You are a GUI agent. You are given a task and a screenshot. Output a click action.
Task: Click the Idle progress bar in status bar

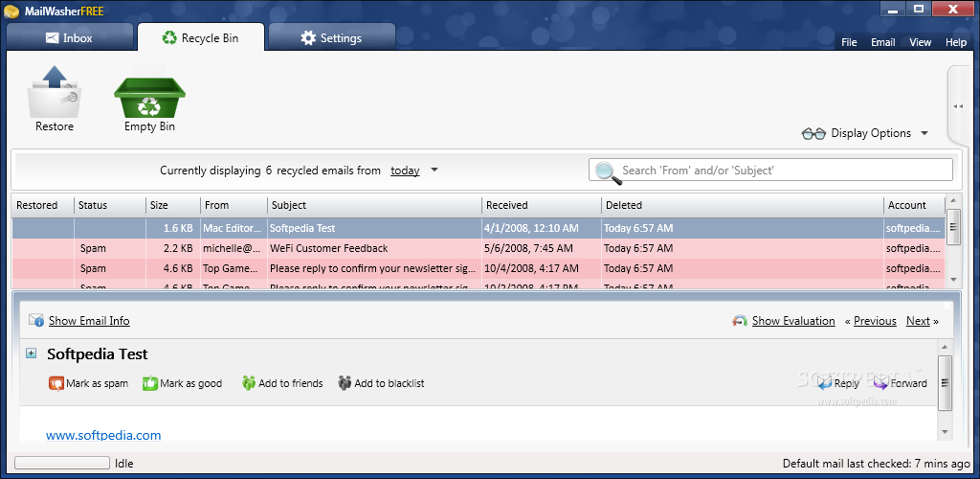tap(62, 464)
